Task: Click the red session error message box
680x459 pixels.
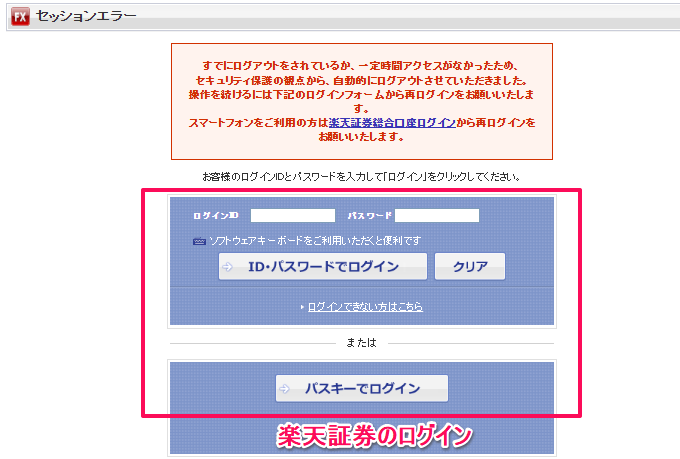Action: coord(361,101)
